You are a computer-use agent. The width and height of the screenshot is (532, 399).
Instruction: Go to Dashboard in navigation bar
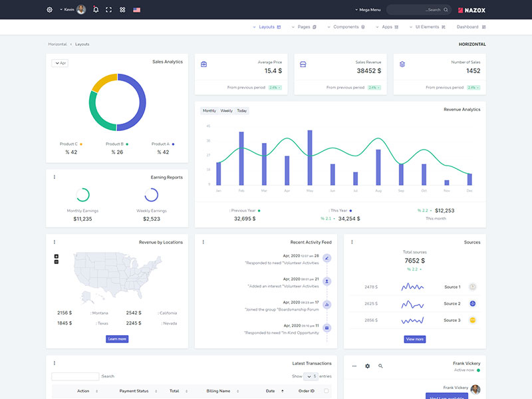471,27
